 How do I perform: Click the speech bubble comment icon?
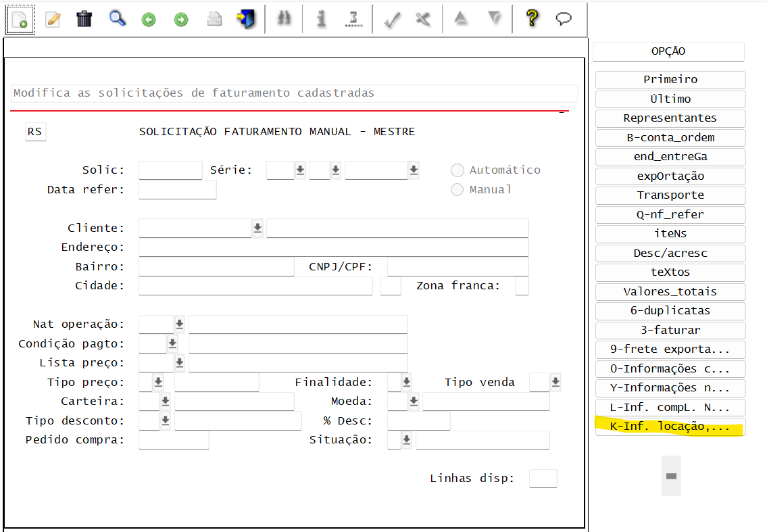(564, 19)
